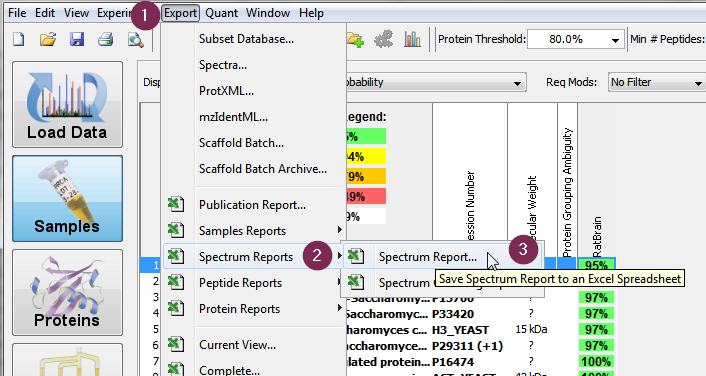706x376 pixels.
Task: Click Excel icon beside Spectrum Reports
Action: [176, 257]
